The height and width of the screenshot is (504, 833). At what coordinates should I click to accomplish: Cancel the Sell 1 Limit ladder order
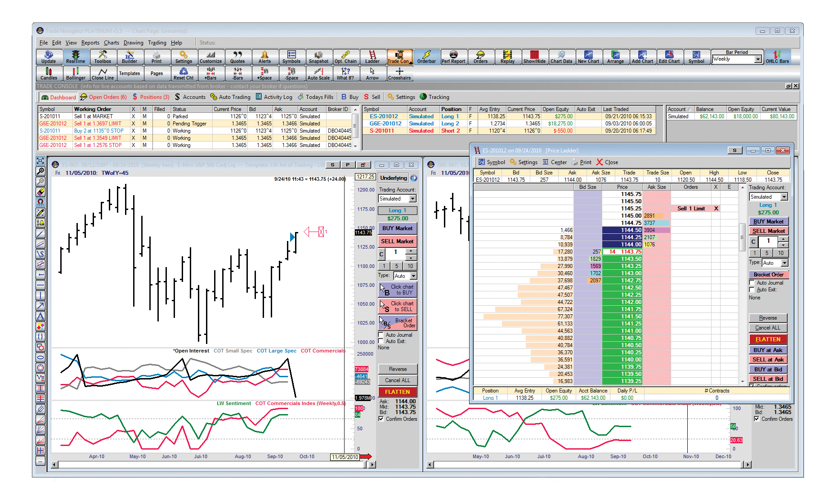pos(716,209)
